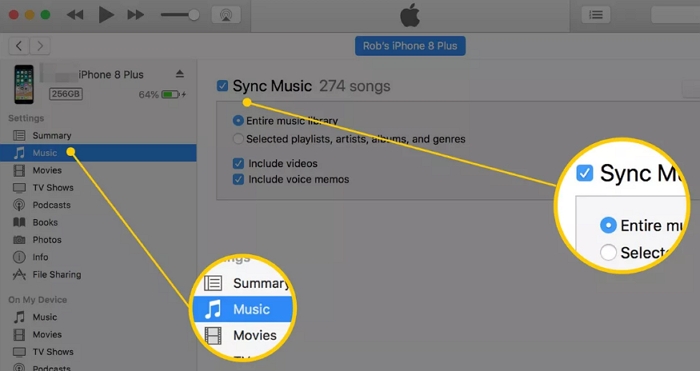Screen dimensions: 700x371
Task: Click the green zoom window button
Action: click(46, 15)
